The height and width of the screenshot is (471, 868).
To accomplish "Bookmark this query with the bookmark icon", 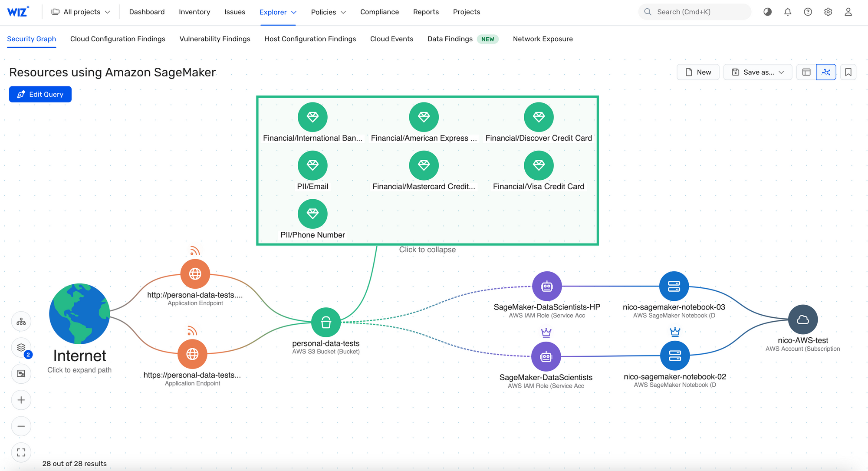I will tap(848, 72).
